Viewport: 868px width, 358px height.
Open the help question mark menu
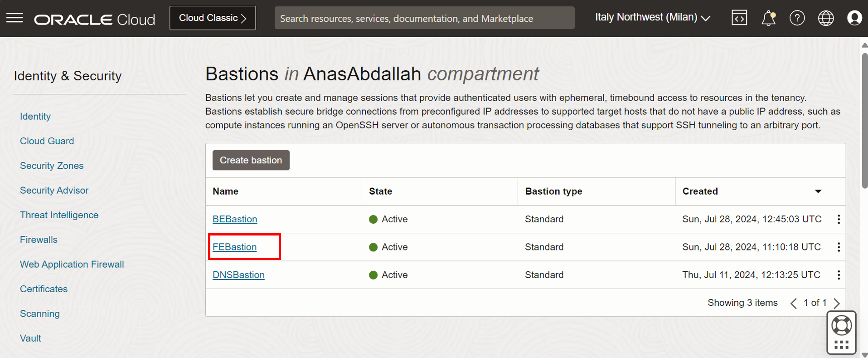point(797,18)
